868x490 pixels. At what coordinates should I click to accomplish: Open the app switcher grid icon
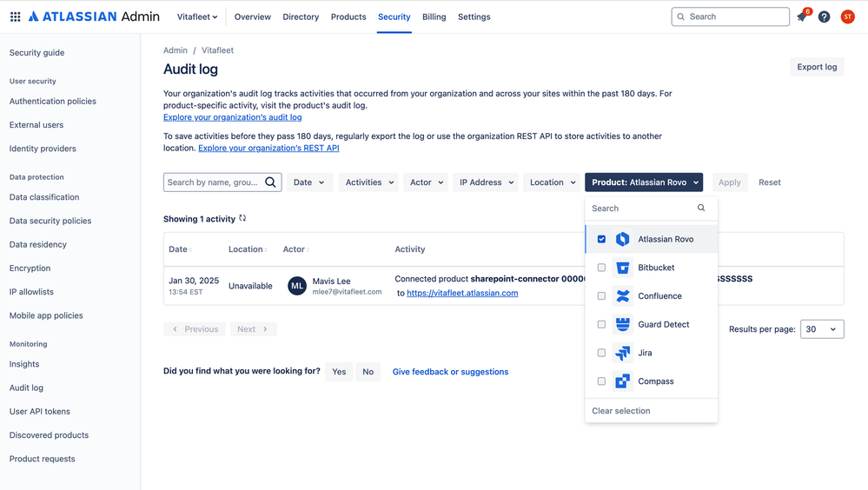(16, 17)
